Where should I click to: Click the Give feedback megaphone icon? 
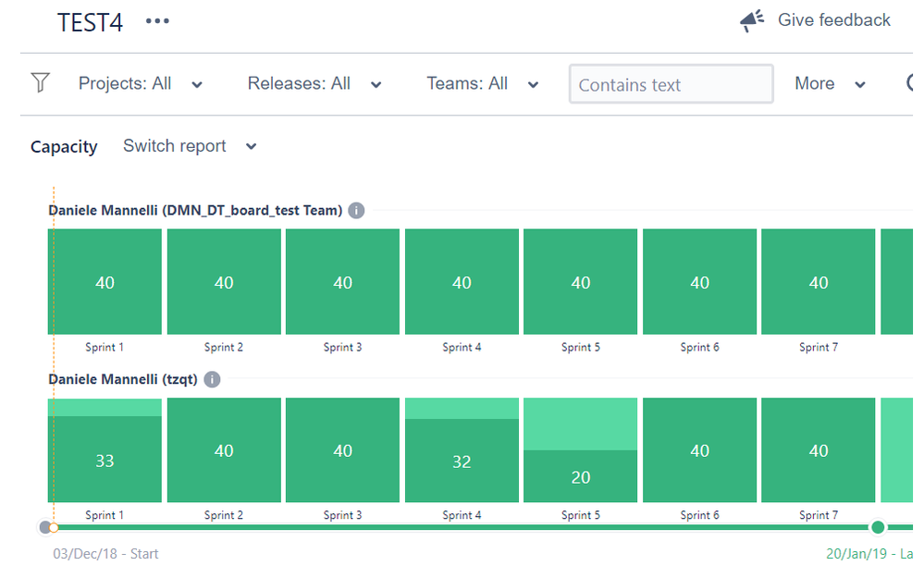[752, 20]
